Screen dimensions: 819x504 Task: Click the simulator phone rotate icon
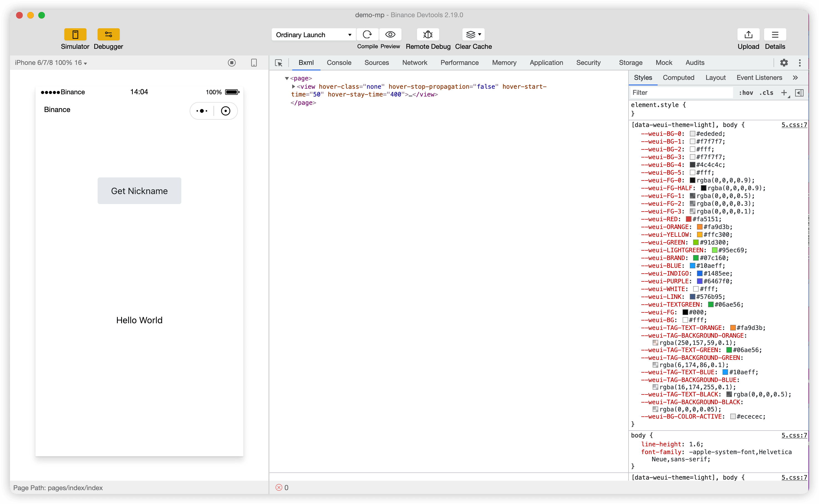[x=254, y=63]
